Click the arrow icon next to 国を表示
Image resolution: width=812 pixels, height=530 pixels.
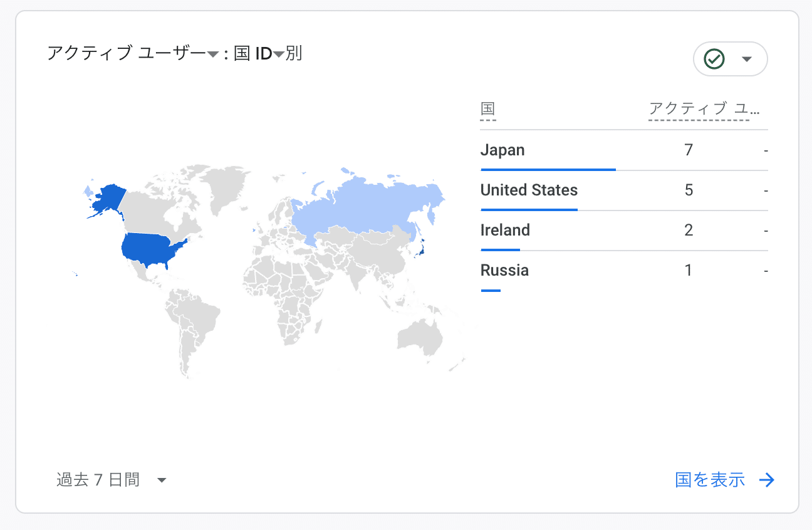[x=767, y=481]
